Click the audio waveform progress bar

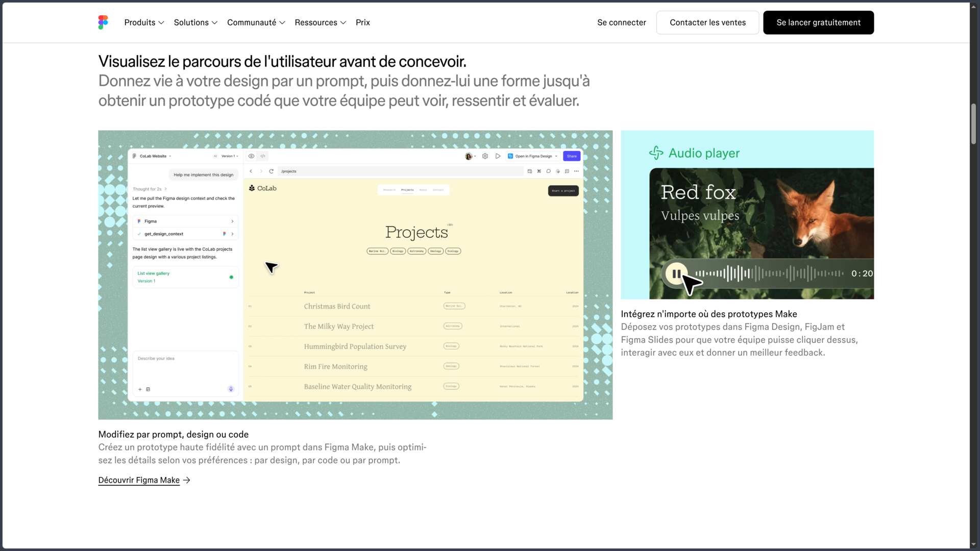point(769,273)
